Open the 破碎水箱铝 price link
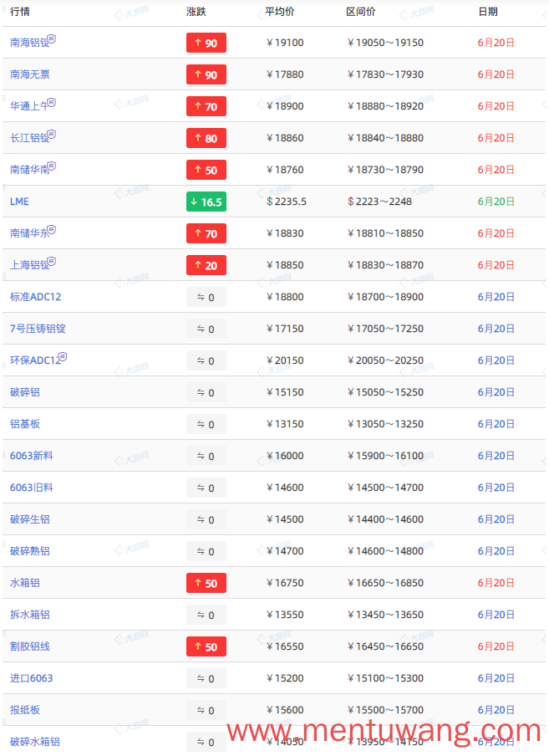Image resolution: width=549 pixels, height=756 pixels. coord(34,743)
